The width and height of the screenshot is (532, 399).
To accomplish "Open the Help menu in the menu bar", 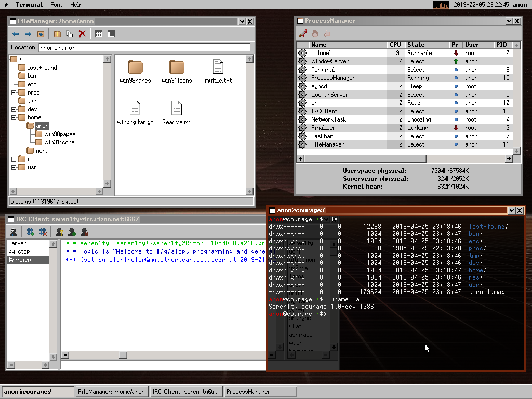I will pyautogui.click(x=76, y=5).
